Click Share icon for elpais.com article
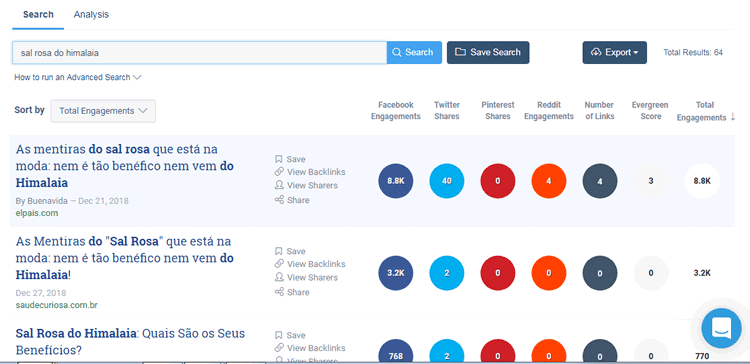Image resolution: width=750 pixels, height=364 pixels. click(x=279, y=200)
